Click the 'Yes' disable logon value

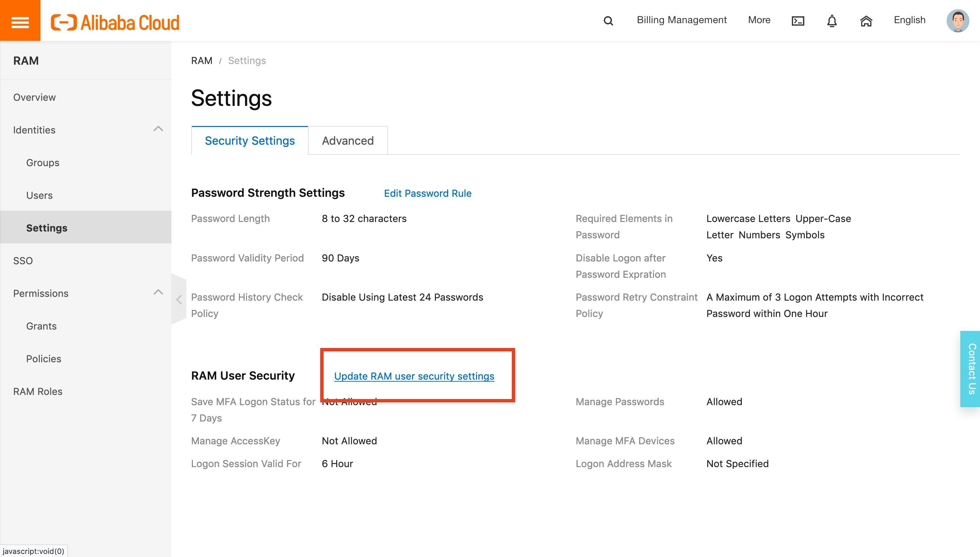pyautogui.click(x=714, y=258)
